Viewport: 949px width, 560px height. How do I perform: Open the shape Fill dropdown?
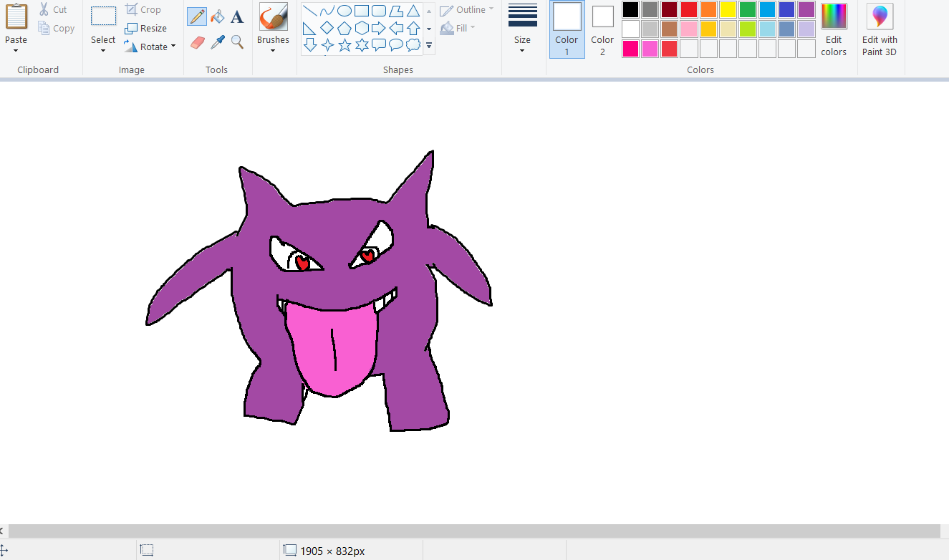coord(458,28)
